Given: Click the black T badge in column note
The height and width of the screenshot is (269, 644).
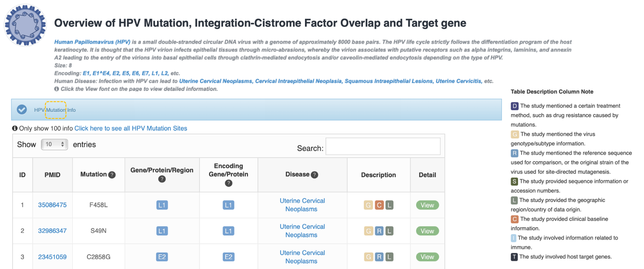Looking at the screenshot, I should pos(514,257).
